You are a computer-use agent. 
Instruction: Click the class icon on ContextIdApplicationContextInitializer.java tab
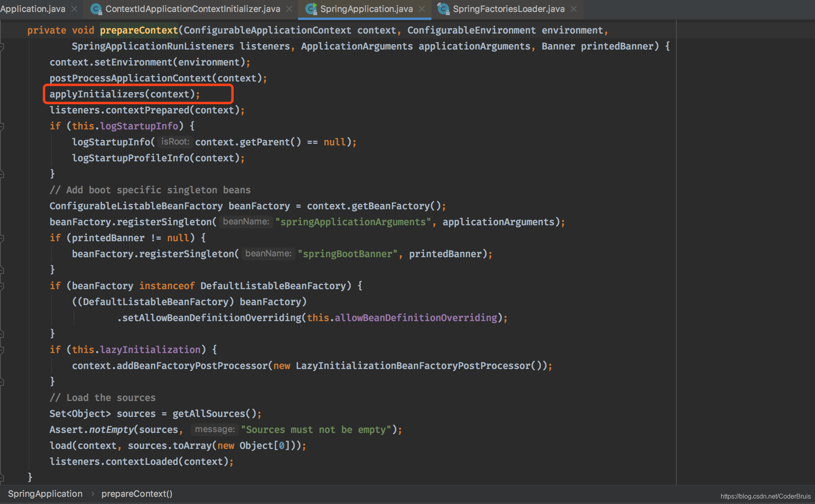click(96, 9)
